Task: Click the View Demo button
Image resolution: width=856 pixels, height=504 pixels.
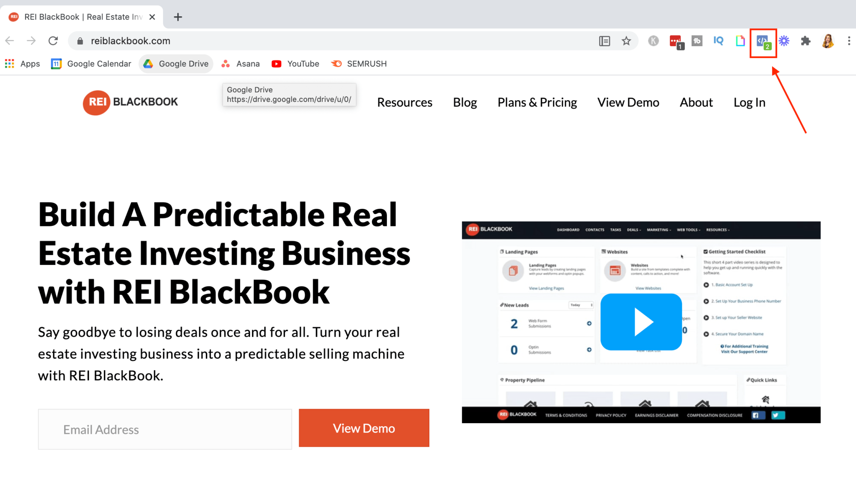Action: (364, 428)
